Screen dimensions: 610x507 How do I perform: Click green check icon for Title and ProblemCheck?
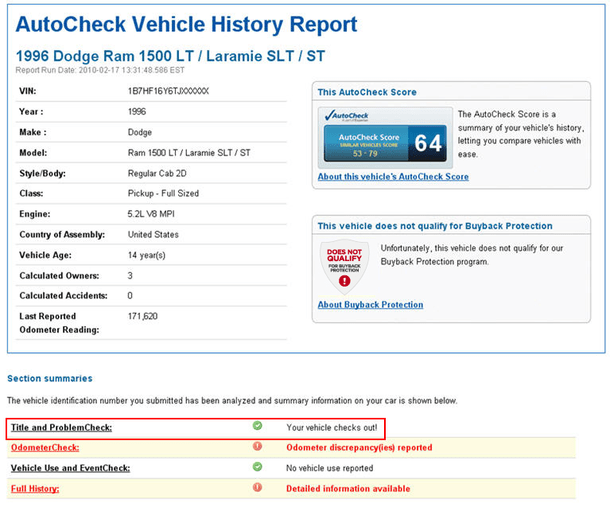click(257, 426)
